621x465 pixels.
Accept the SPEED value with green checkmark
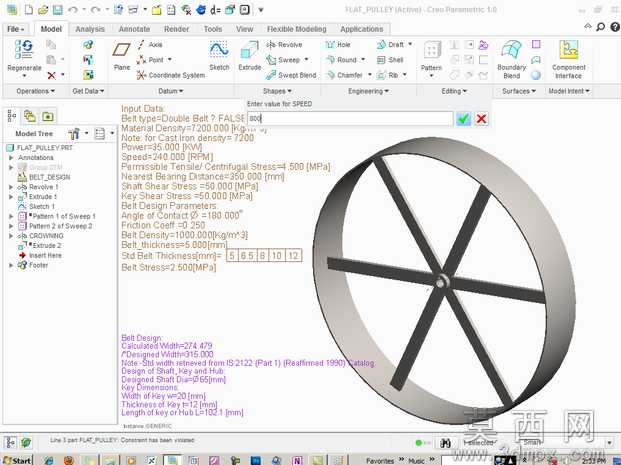463,118
